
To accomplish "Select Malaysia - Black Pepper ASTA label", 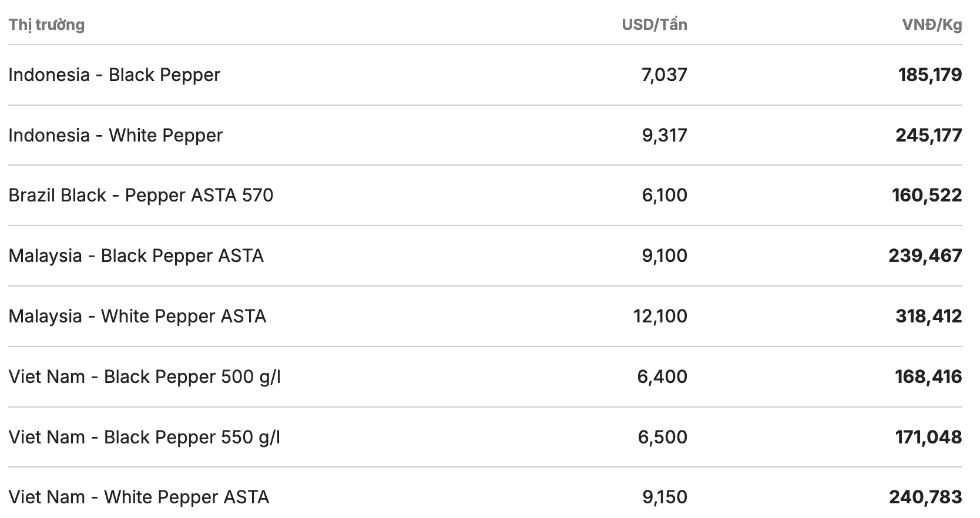I will point(136,256).
